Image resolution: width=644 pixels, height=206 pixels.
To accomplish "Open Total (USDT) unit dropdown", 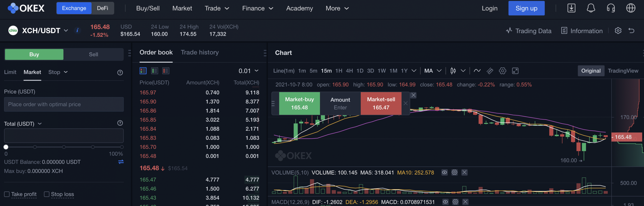I will [40, 124].
